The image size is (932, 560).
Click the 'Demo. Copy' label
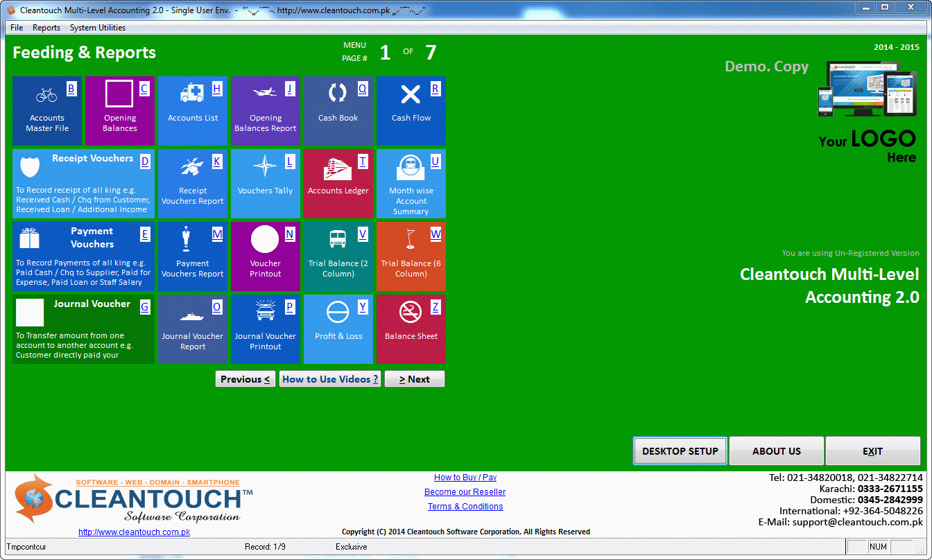click(x=766, y=67)
